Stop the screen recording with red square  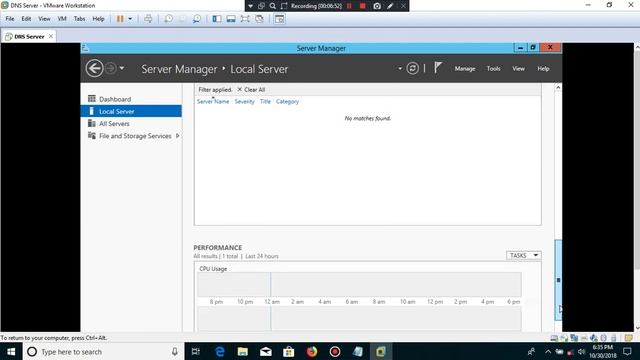point(362,6)
